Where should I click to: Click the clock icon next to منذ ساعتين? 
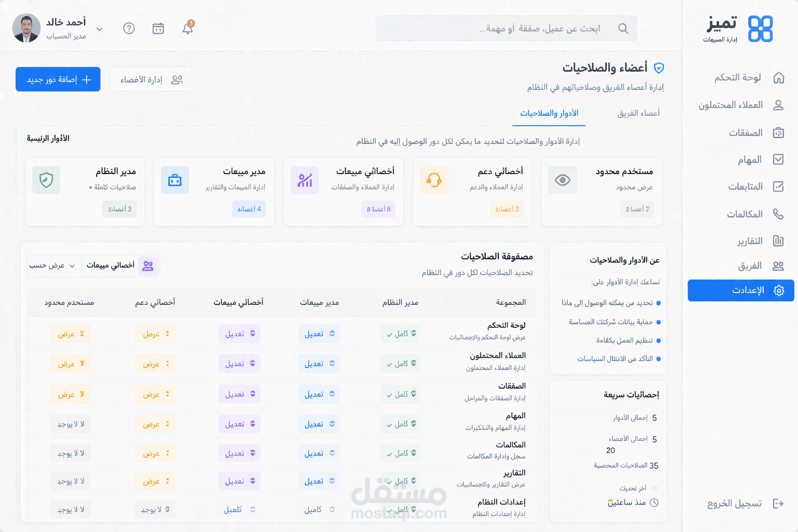coord(654,502)
